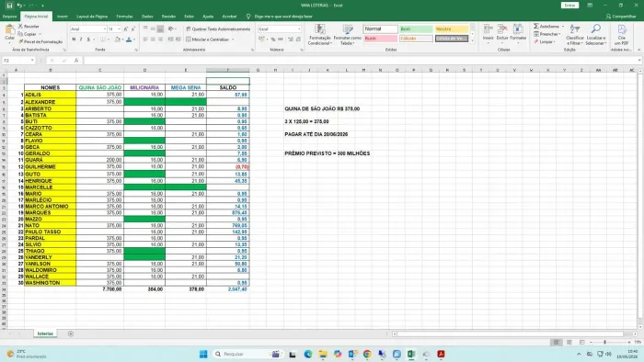
Task: Apply bold with the N button
Action: pyautogui.click(x=74, y=40)
